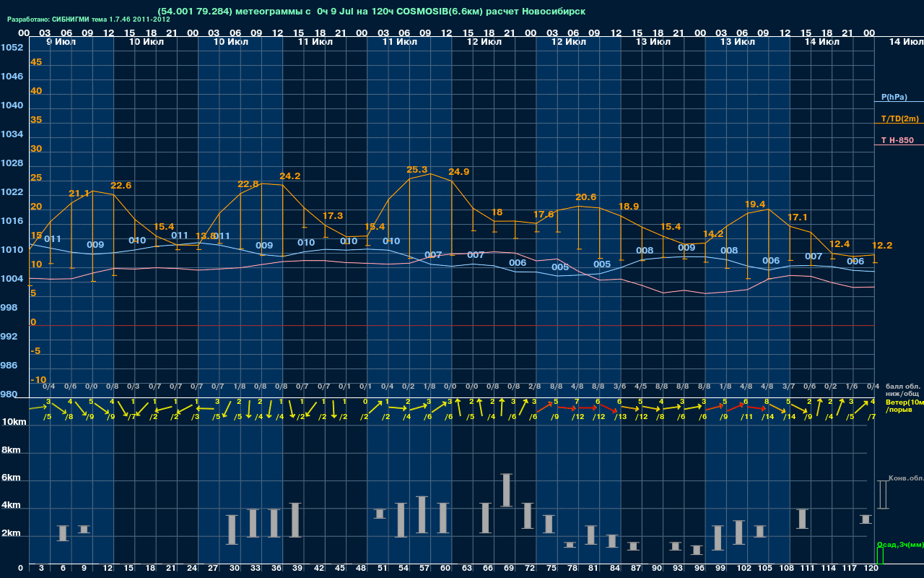Click the -10 temperature axis label

(38, 380)
